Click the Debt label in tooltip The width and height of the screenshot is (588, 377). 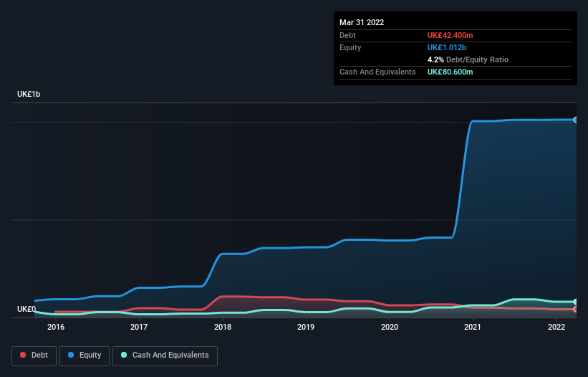click(347, 35)
